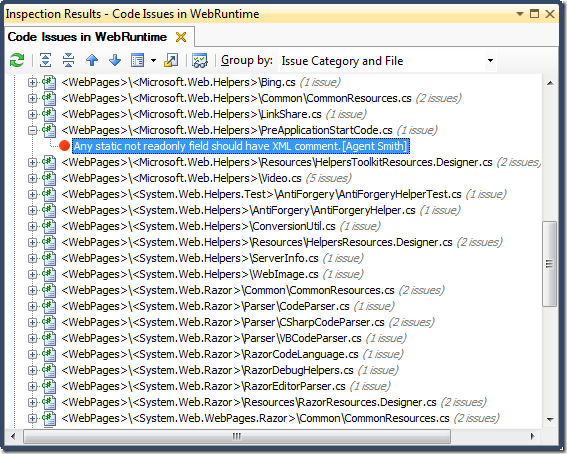The height and width of the screenshot is (454, 567).
Task: Click the green Refresh icon
Action: click(x=17, y=60)
